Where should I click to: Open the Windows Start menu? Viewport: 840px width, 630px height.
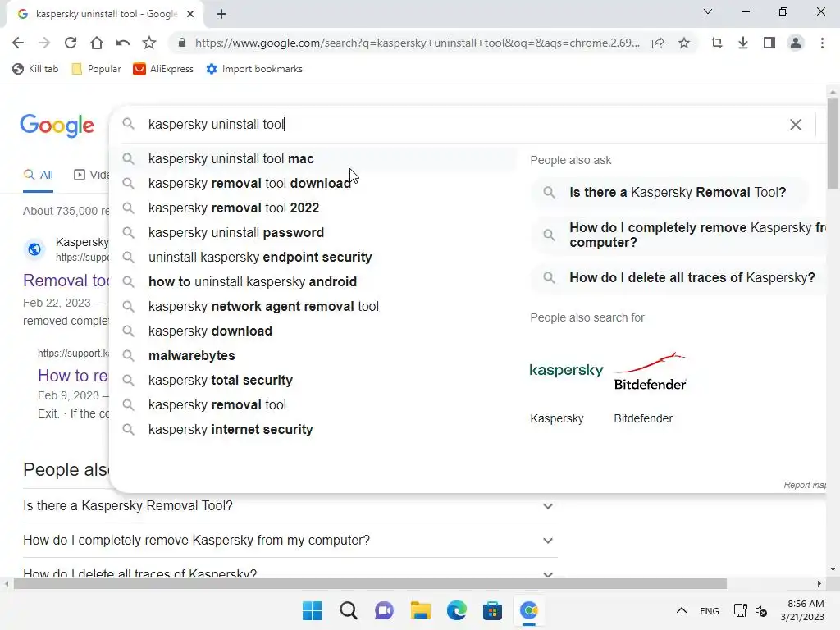pos(312,610)
